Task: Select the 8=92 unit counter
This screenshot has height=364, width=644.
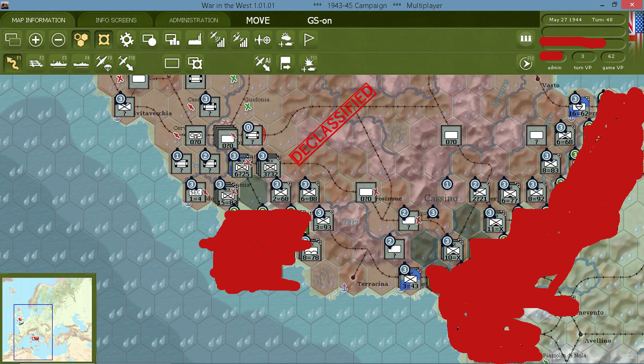Action: [536, 192]
